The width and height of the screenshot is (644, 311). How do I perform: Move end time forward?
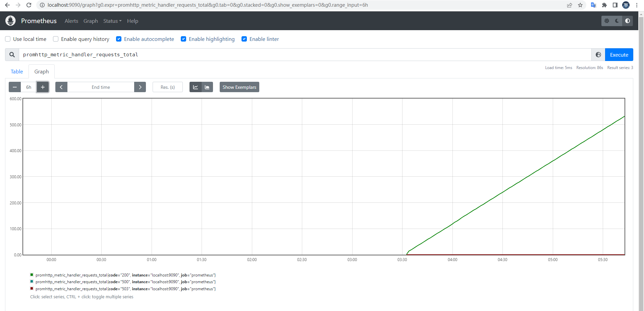coord(140,87)
